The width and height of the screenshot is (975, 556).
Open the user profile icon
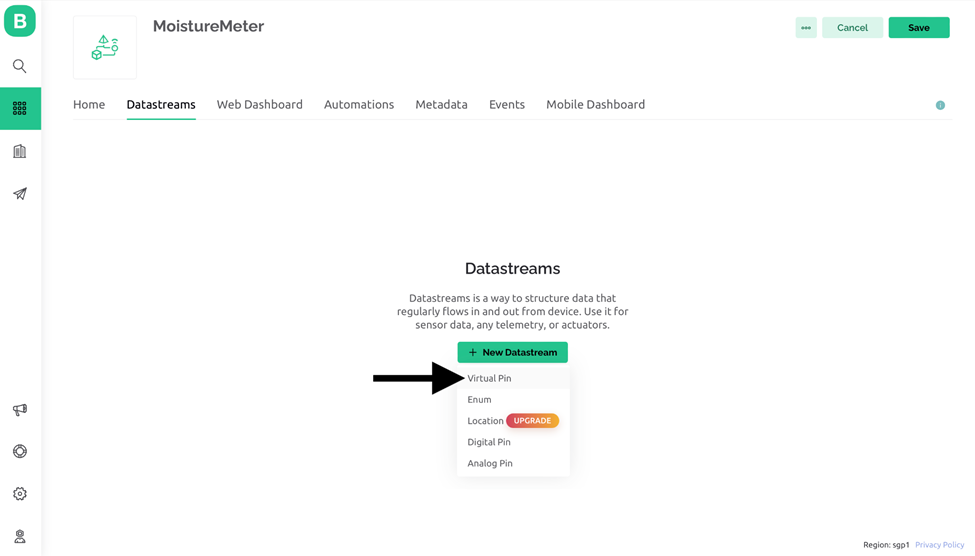[x=20, y=536]
